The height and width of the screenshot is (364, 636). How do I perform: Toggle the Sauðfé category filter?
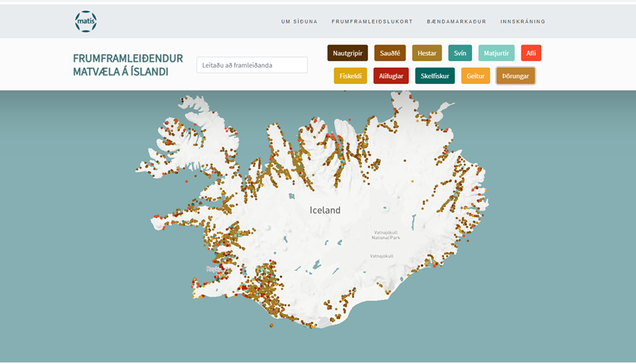[x=390, y=53]
